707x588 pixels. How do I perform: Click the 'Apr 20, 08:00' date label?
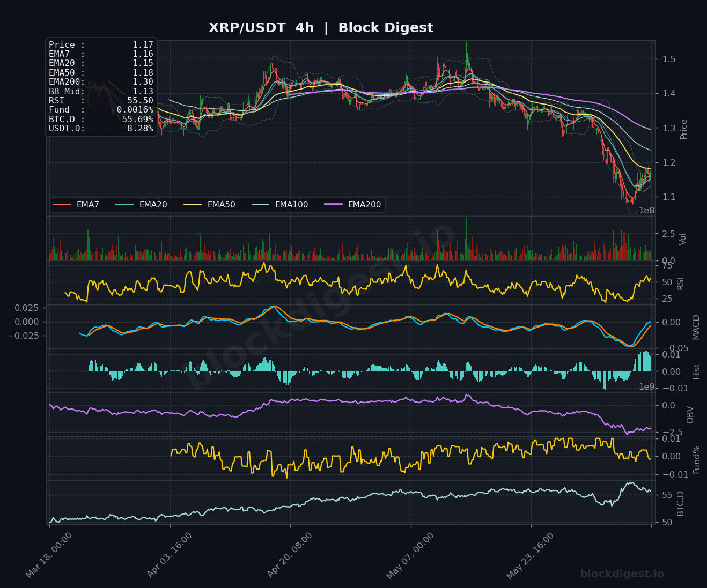[x=290, y=555]
